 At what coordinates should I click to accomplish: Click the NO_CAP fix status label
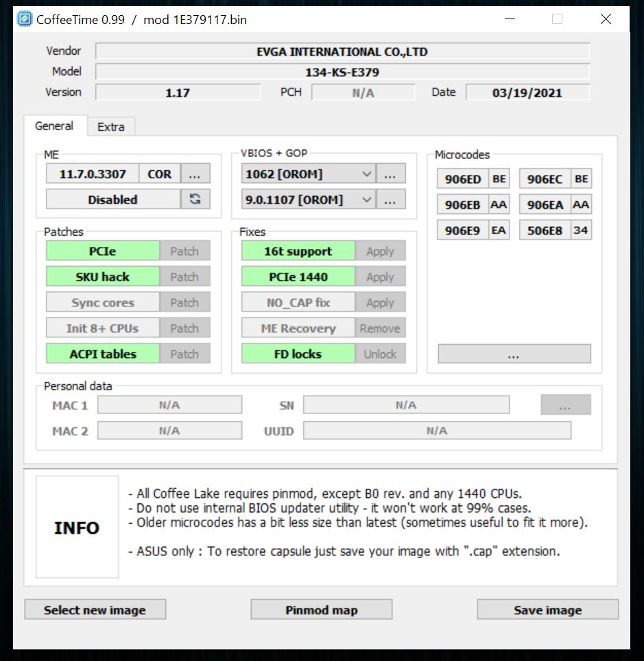coord(298,302)
